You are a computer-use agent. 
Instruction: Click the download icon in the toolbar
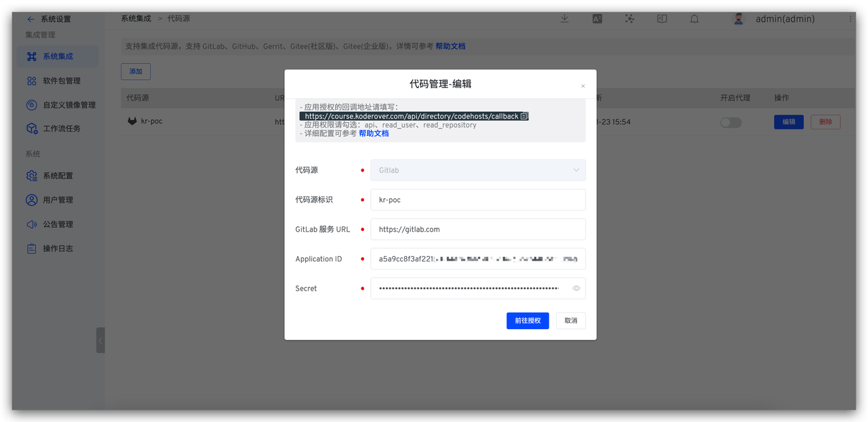click(564, 18)
